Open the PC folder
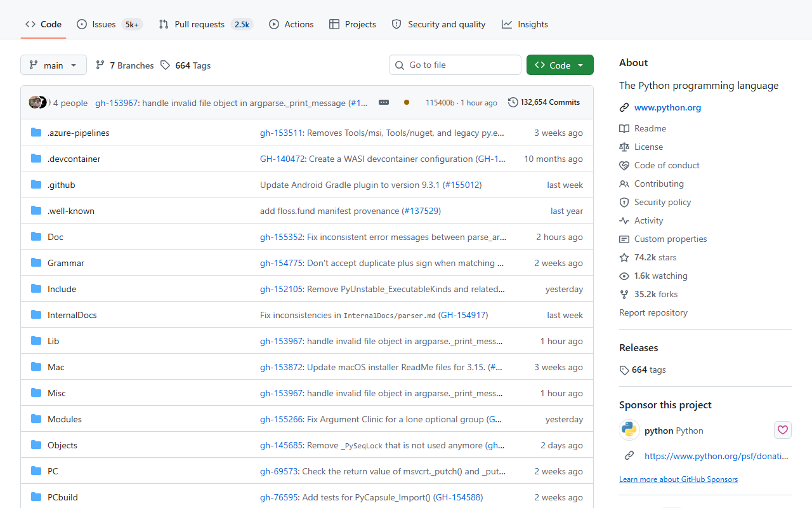 [53, 471]
